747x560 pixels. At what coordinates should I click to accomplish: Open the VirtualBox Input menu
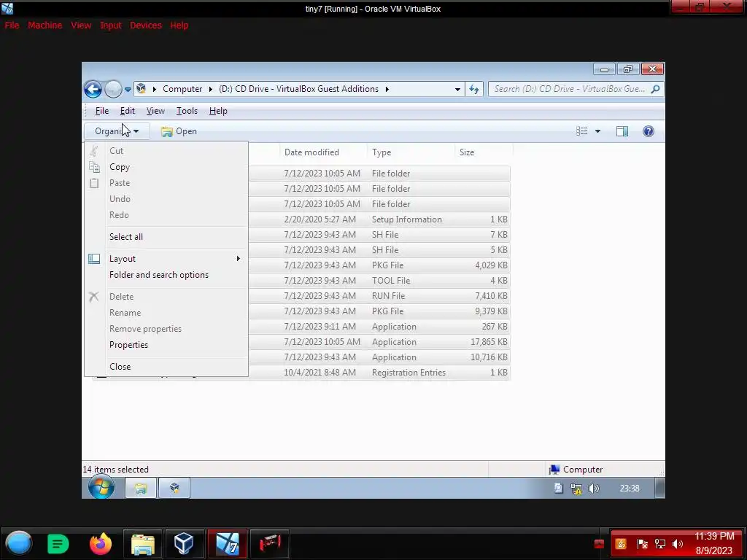point(111,26)
